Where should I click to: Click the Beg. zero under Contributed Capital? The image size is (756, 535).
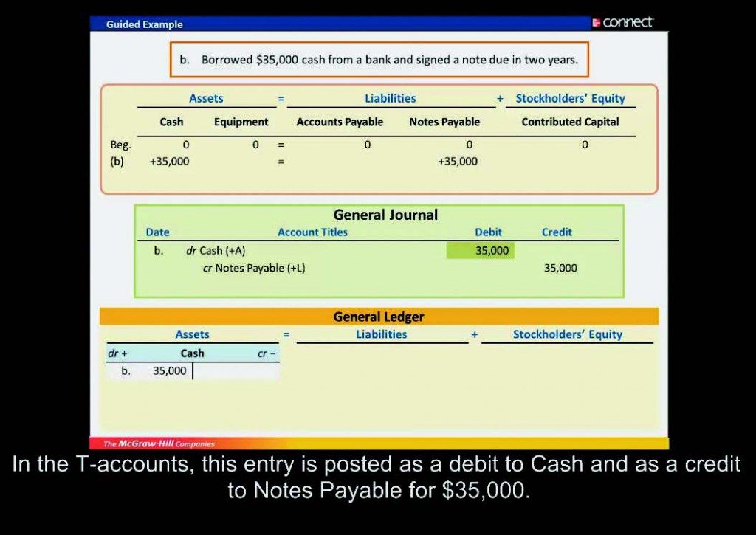pyautogui.click(x=585, y=145)
